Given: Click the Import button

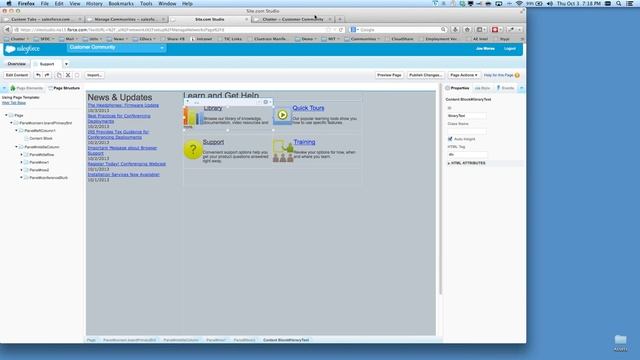Looking at the screenshot, I should 94,75.
